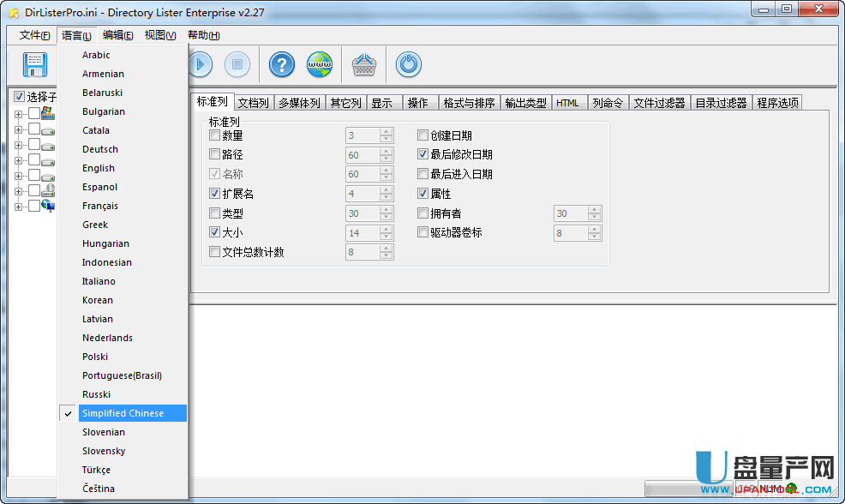The image size is (845, 504).
Task: Click the blue power exit icon
Action: tap(409, 64)
